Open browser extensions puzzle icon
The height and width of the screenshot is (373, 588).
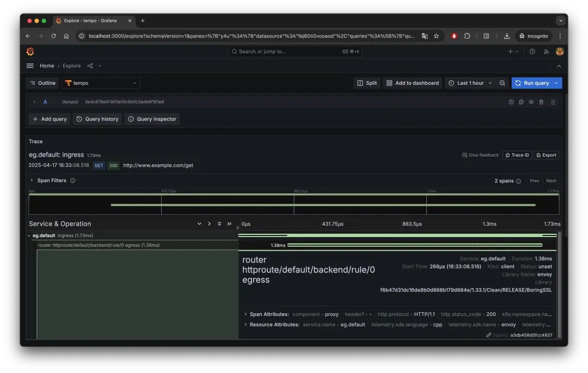pyautogui.click(x=467, y=36)
